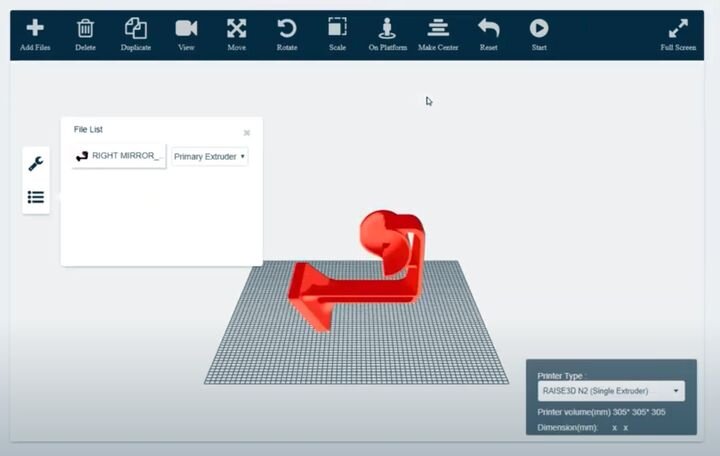Open the View camera tool
The height and width of the screenshot is (456, 720).
point(186,29)
